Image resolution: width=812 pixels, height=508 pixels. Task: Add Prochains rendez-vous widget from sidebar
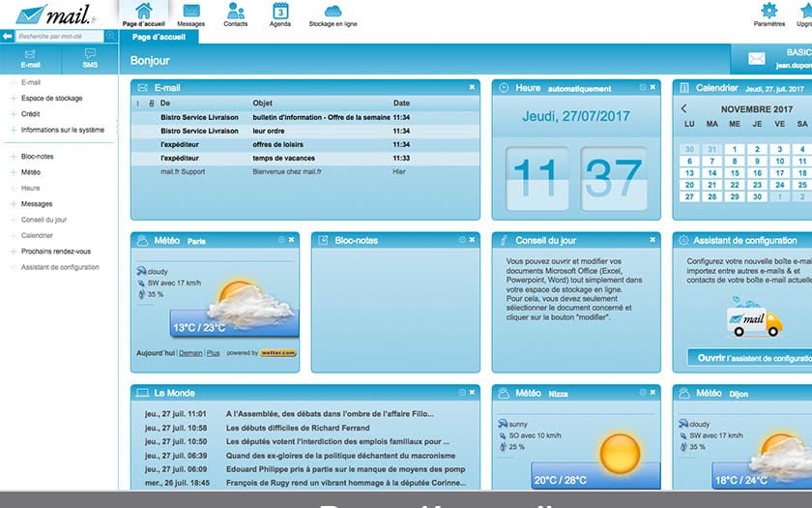[x=14, y=252]
